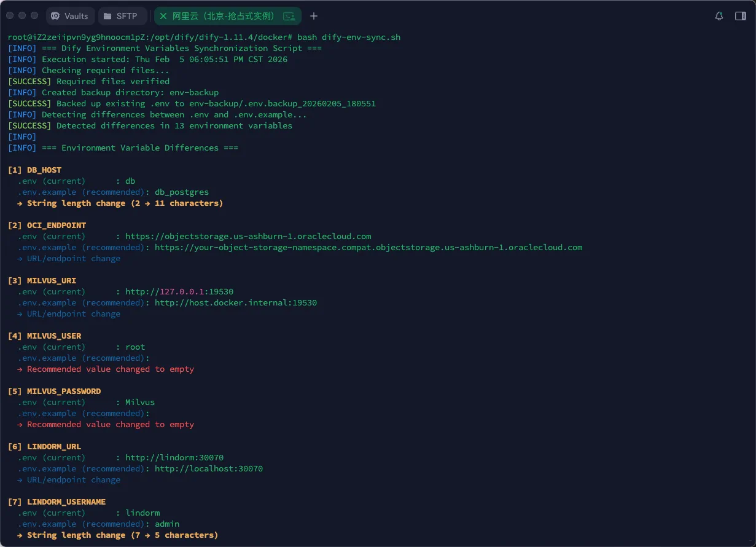The image size is (756, 547).
Task: Click the recommended LINDORM_USERNAME value 'admin'
Action: click(x=167, y=524)
